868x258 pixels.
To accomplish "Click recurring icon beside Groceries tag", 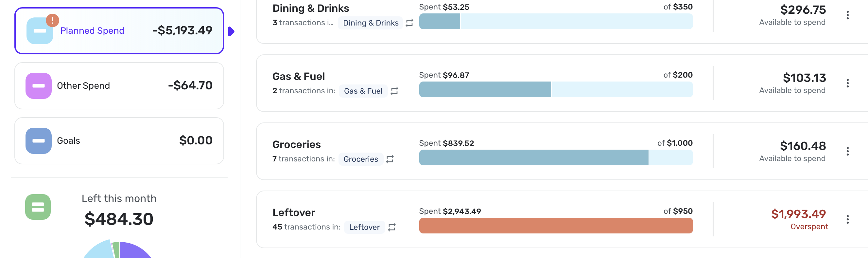I will click(x=390, y=159).
